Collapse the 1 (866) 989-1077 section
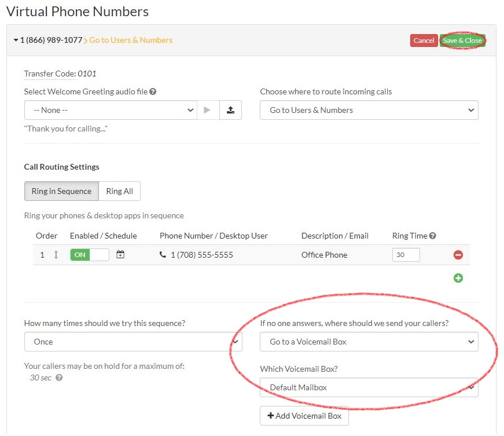 (x=15, y=41)
